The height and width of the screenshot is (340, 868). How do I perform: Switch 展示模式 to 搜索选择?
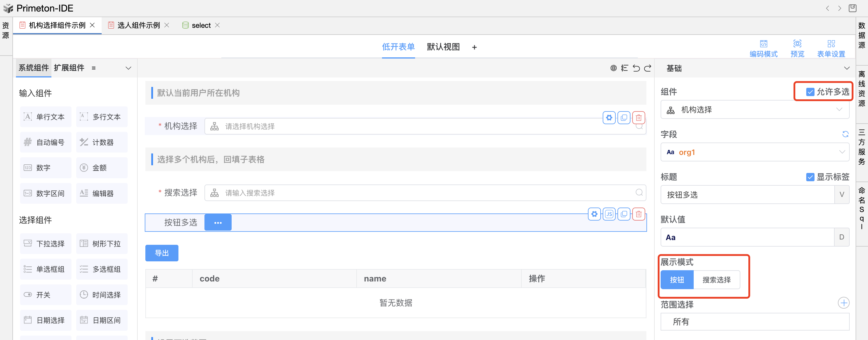click(x=716, y=280)
